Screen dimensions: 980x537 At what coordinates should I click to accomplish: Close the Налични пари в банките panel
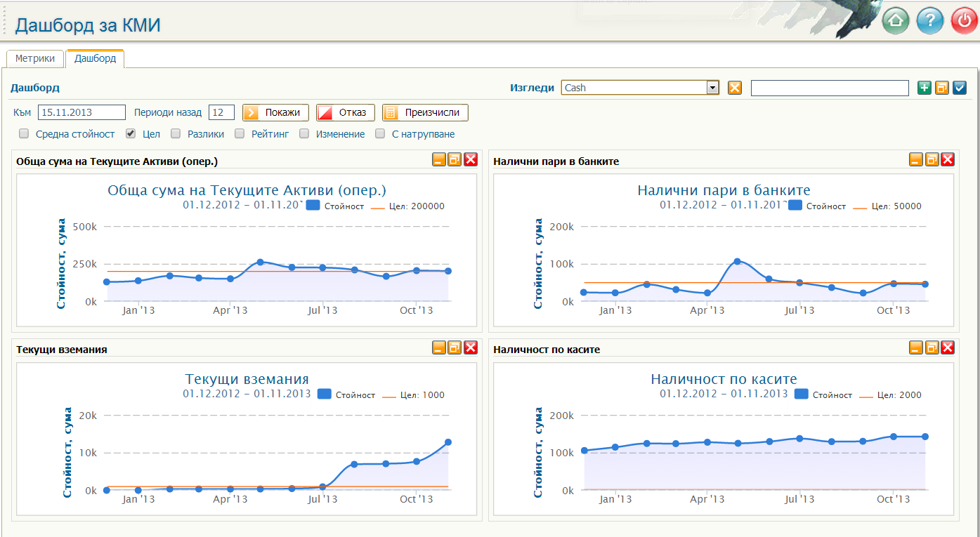coord(948,159)
